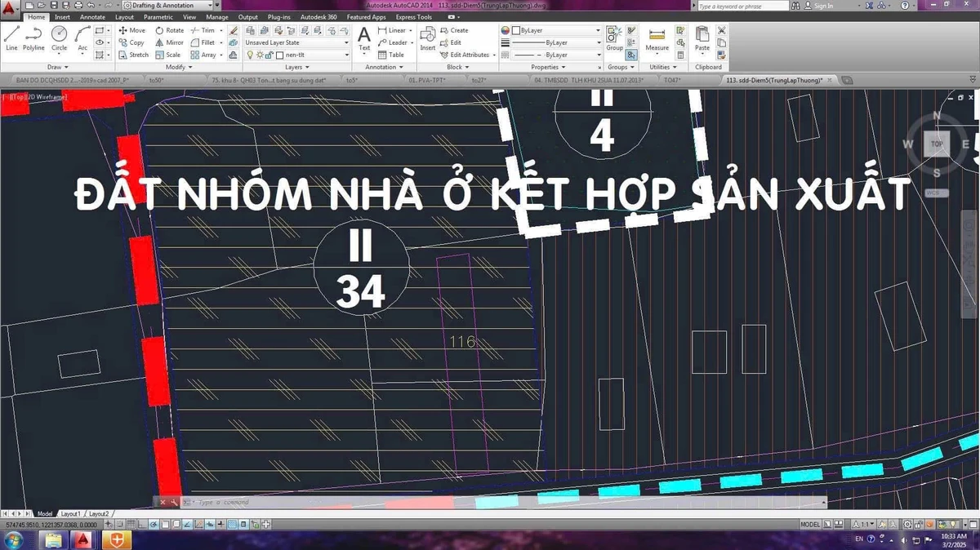Open the Insert ribbon tab
The height and width of the screenshot is (550, 980).
[x=62, y=16]
